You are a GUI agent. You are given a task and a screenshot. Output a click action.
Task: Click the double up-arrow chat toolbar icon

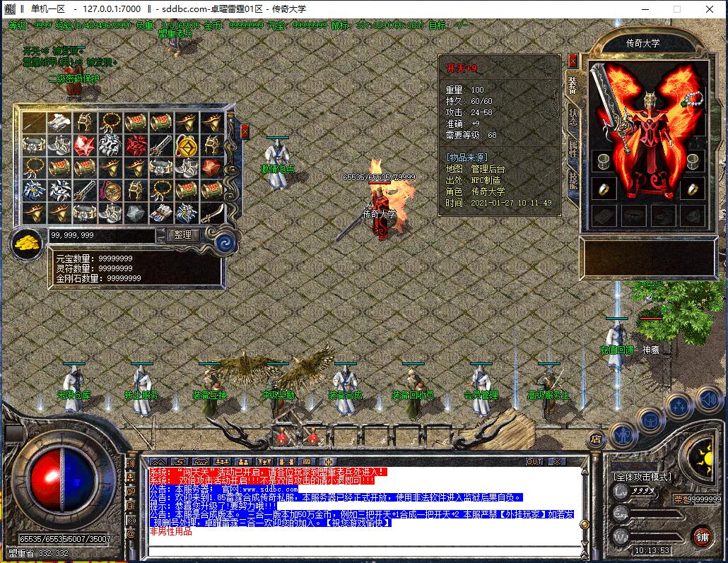158,462
